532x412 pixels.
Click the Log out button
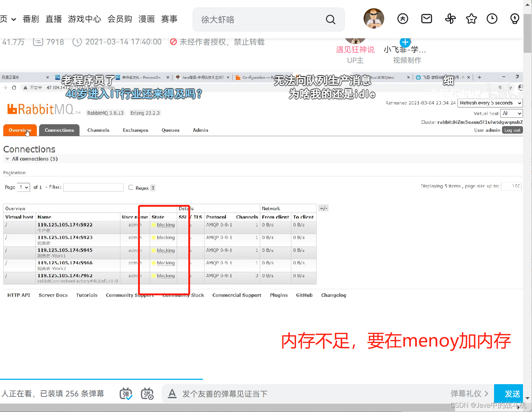(x=512, y=130)
